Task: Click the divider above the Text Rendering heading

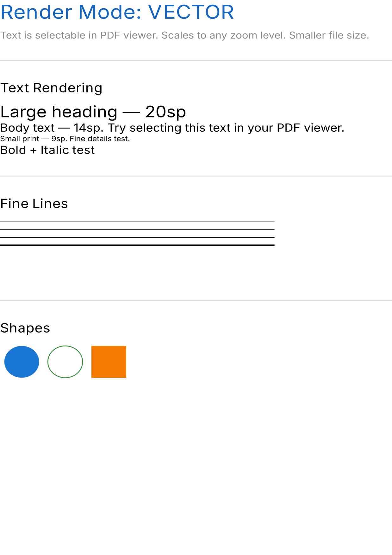Action: (196, 60)
